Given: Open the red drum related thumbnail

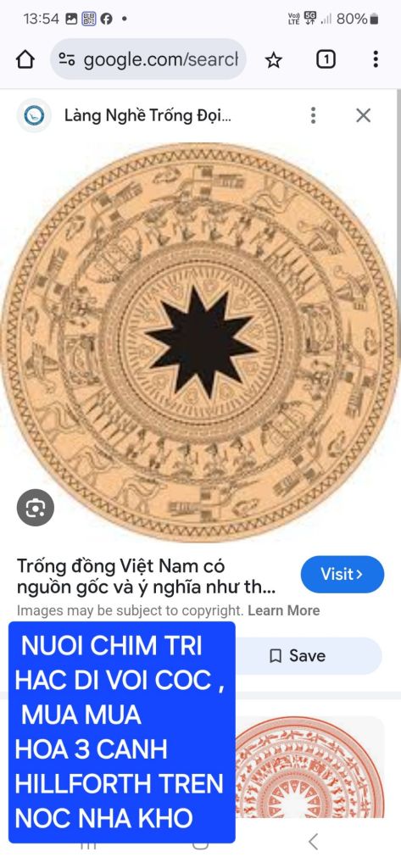Looking at the screenshot, I should [x=309, y=766].
